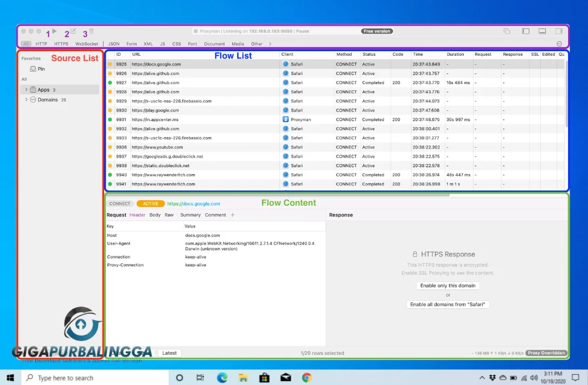Open the compose request pencil icon
The width and height of the screenshot is (588, 385).
point(73,31)
